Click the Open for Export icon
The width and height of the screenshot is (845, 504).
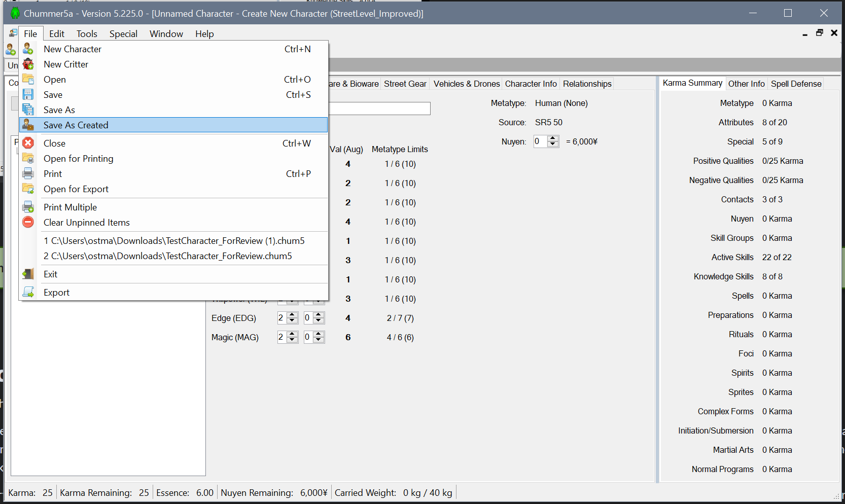pyautogui.click(x=28, y=189)
